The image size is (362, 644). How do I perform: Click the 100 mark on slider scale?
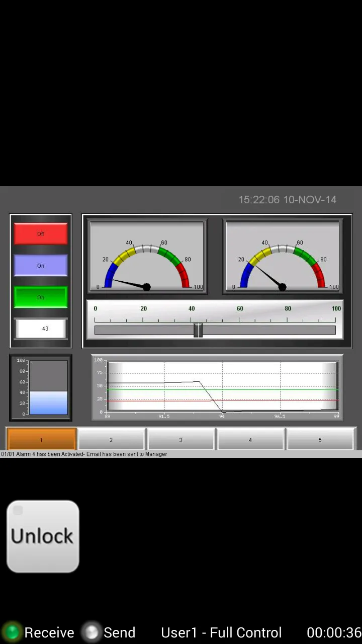pos(336,308)
